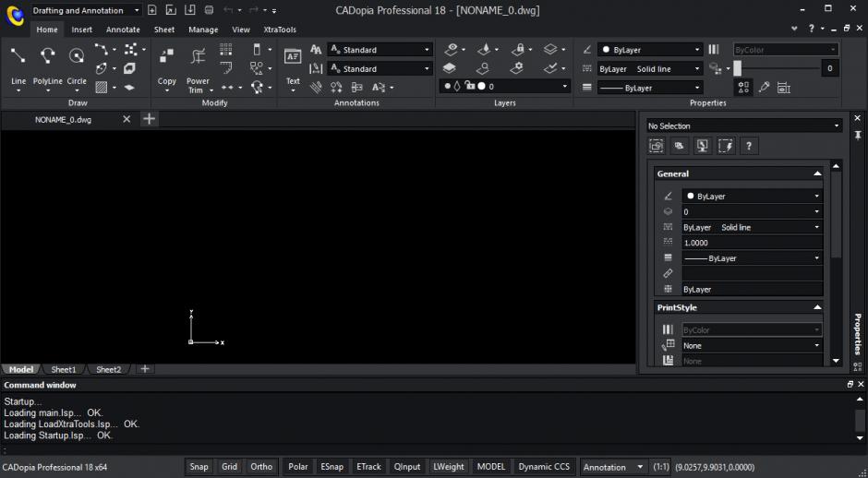The height and width of the screenshot is (478, 868).
Task: Click the transparency slider handle in Properties ribbon
Action: tap(737, 68)
